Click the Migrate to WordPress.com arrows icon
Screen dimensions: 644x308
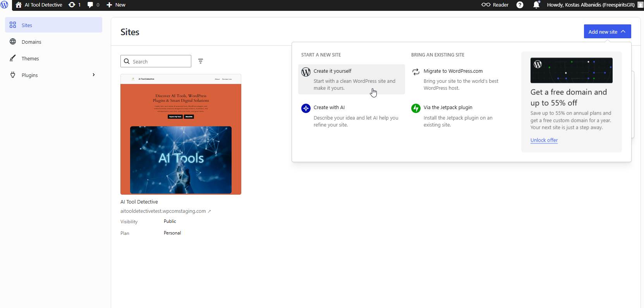(x=416, y=72)
